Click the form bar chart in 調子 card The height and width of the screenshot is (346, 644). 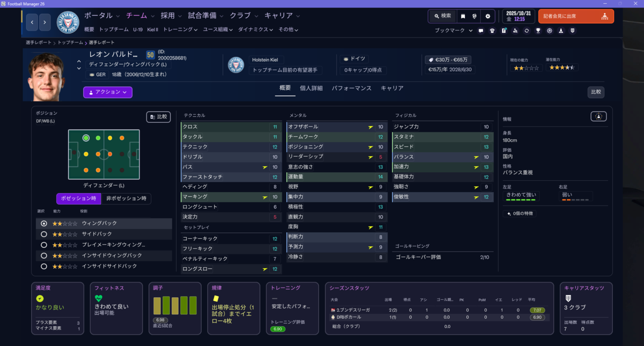(x=174, y=305)
